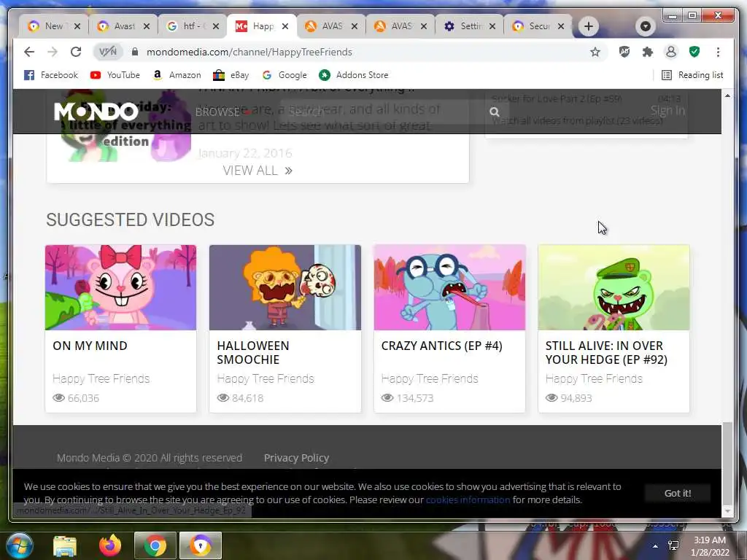
Task: Click Happy Tree Friends under Crazy Antics
Action: click(x=430, y=378)
